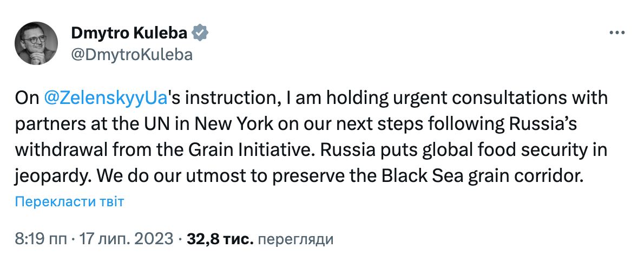Screen dimensions: 644x261
Task: Click the display name Dmytro Kuleba
Action: click(129, 33)
